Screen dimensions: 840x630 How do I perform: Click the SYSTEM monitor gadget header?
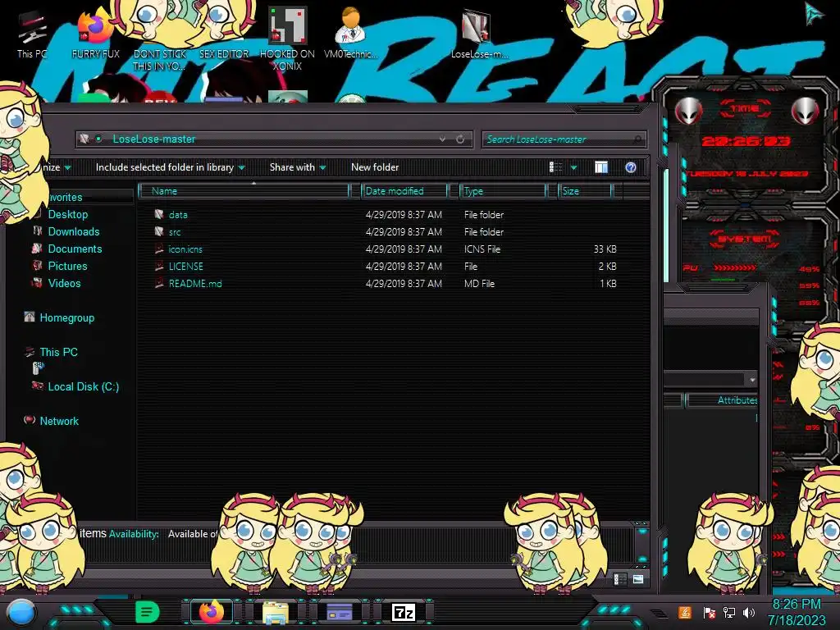point(745,239)
